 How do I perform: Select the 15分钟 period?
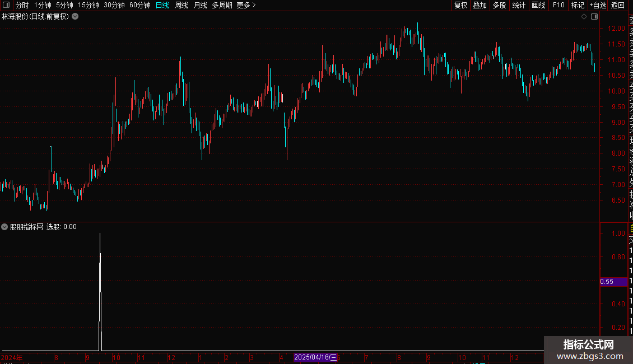[89, 5]
